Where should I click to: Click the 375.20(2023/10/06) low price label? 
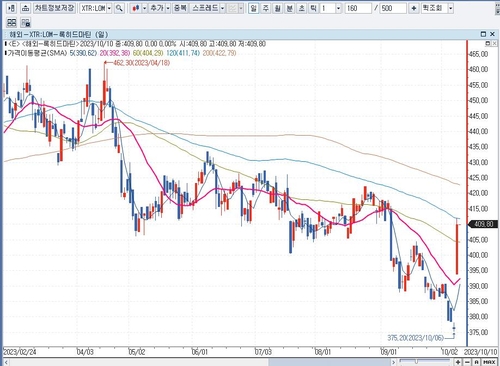(x=415, y=338)
